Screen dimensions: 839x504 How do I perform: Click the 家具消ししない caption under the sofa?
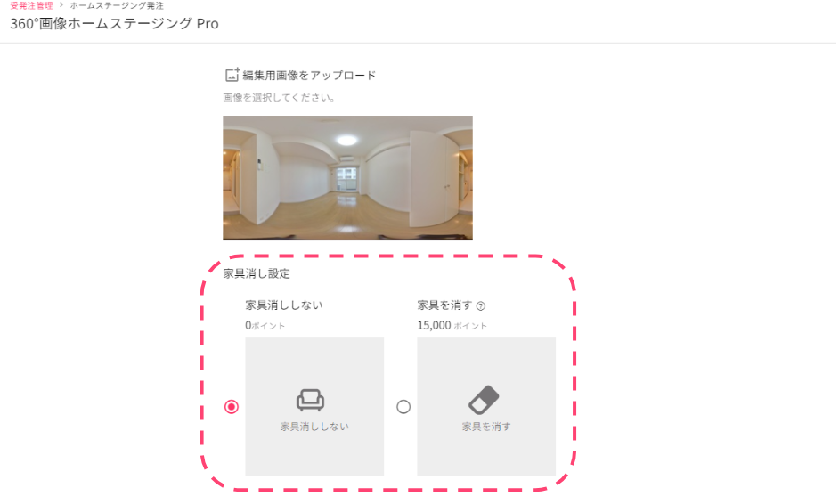coord(314,427)
